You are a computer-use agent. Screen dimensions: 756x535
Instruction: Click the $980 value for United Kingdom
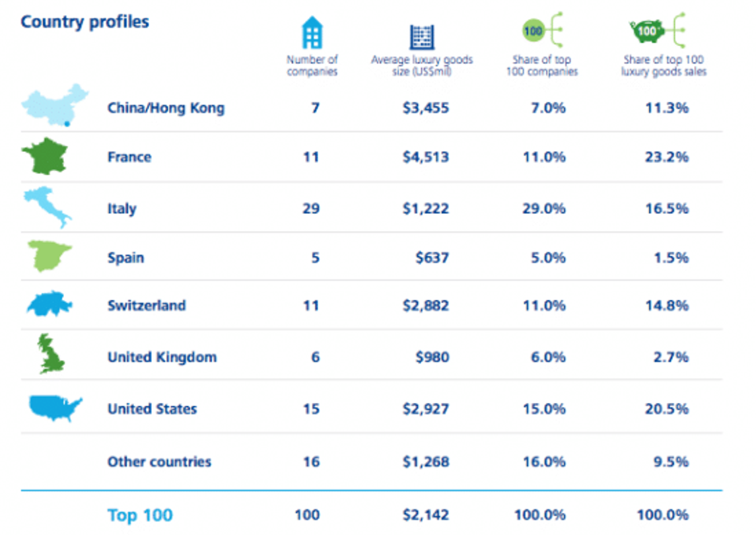coord(432,357)
